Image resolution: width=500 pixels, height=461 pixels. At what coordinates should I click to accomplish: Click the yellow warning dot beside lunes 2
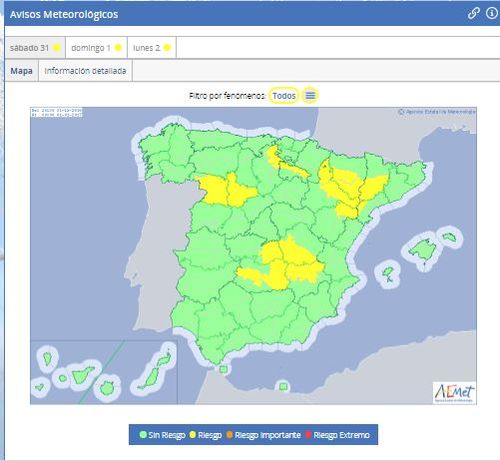coord(167,48)
